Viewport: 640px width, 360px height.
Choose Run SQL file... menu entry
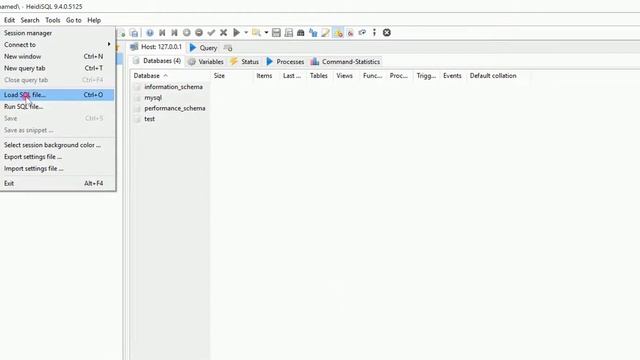[57, 107]
